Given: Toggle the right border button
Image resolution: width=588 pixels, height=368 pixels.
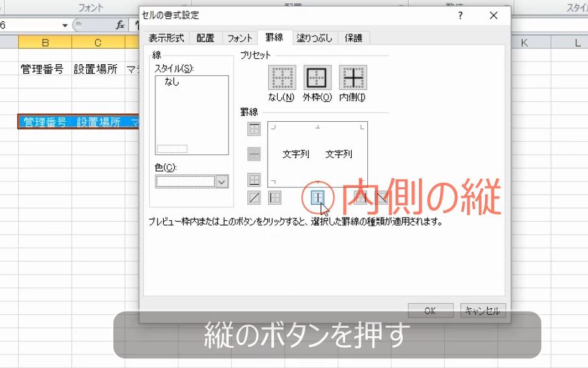Looking at the screenshot, I should click(x=360, y=198).
